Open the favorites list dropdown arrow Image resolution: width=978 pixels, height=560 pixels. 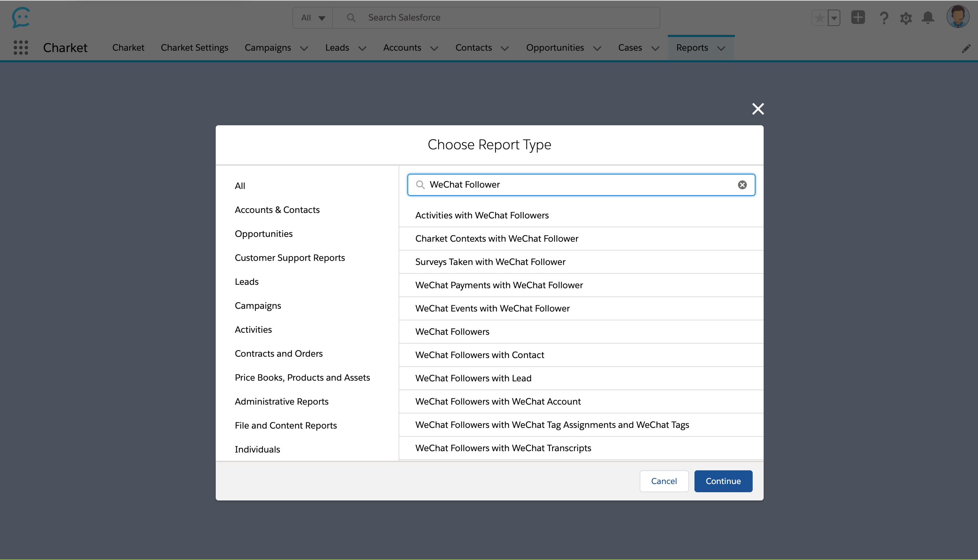click(x=834, y=18)
